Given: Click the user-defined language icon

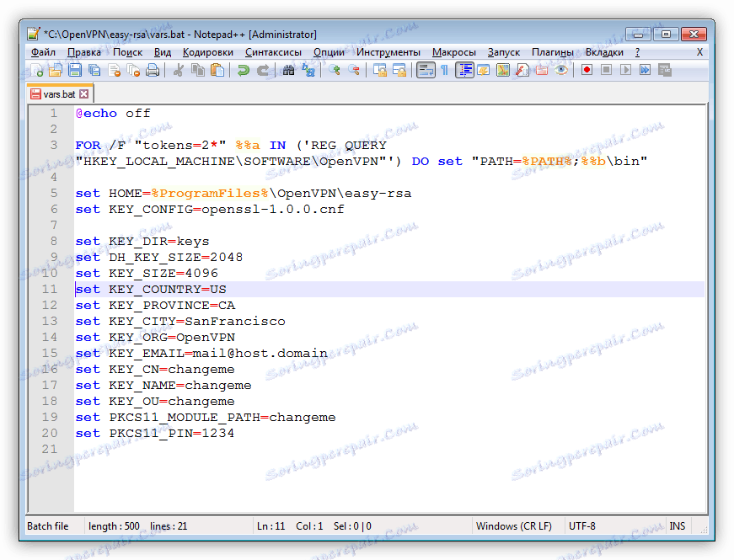Looking at the screenshot, I should [484, 70].
